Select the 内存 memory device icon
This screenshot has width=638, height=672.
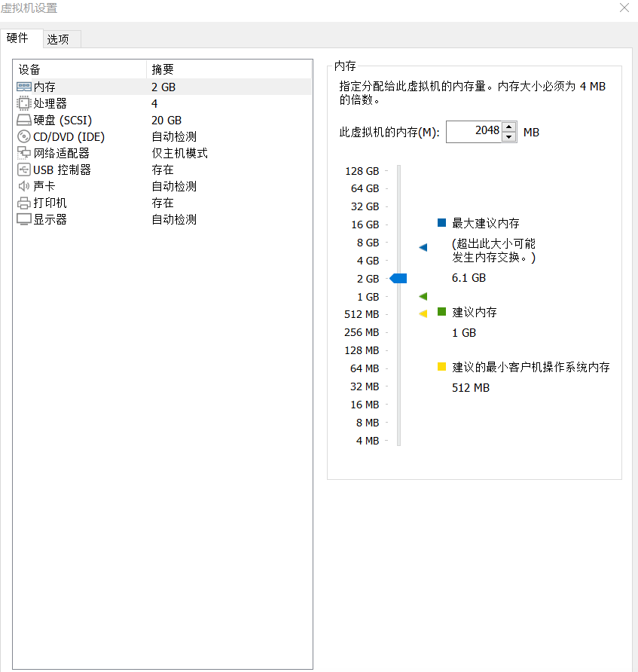[x=24, y=87]
